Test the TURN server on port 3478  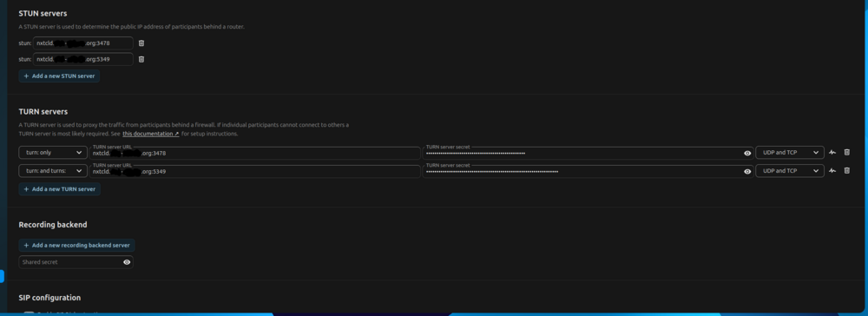click(832, 153)
